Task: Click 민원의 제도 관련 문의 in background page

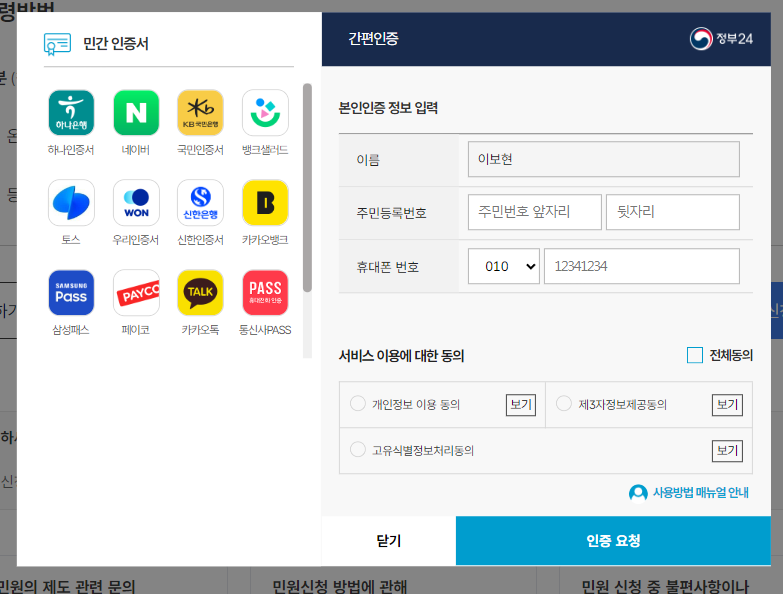Action: point(68,587)
